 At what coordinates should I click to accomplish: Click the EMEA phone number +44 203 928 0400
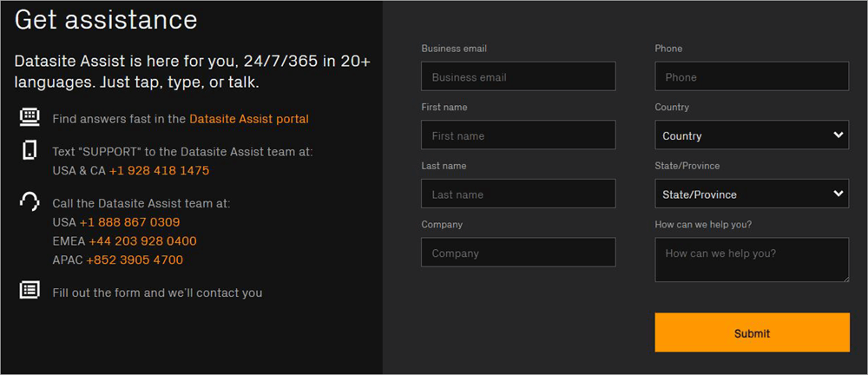tap(142, 241)
